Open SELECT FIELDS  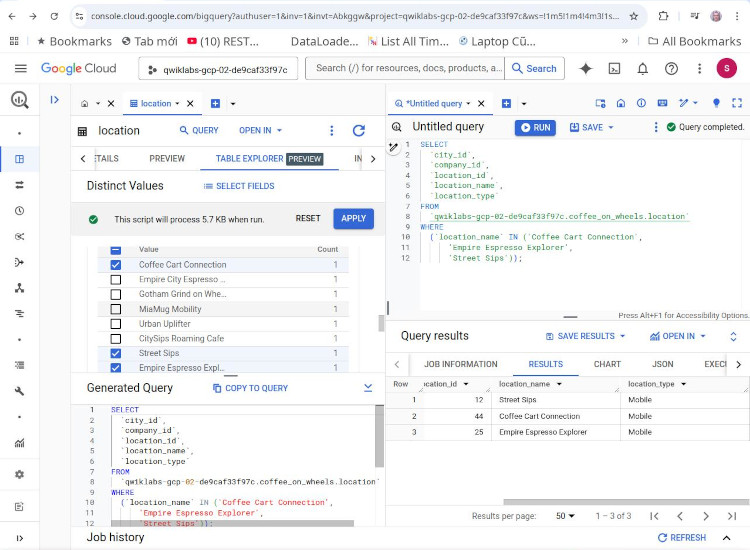[x=239, y=186]
